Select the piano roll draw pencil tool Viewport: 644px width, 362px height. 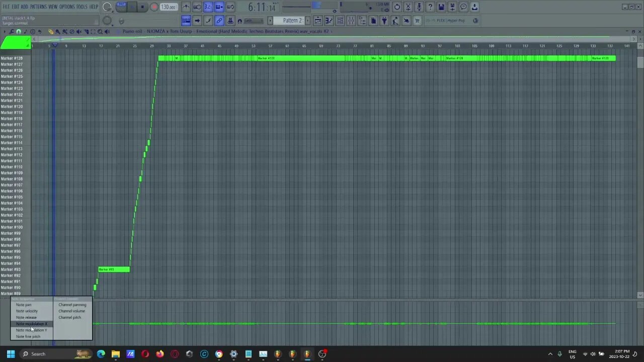click(x=51, y=32)
